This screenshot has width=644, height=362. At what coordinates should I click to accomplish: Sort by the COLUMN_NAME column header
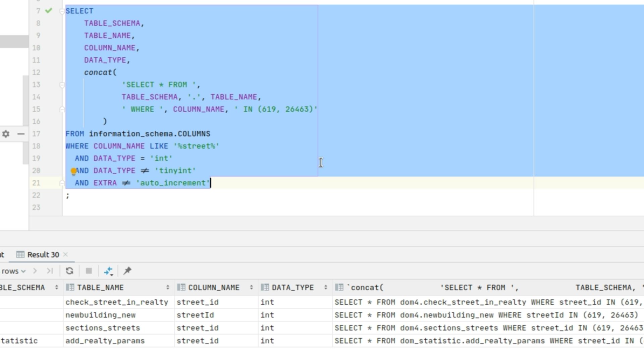click(216, 288)
